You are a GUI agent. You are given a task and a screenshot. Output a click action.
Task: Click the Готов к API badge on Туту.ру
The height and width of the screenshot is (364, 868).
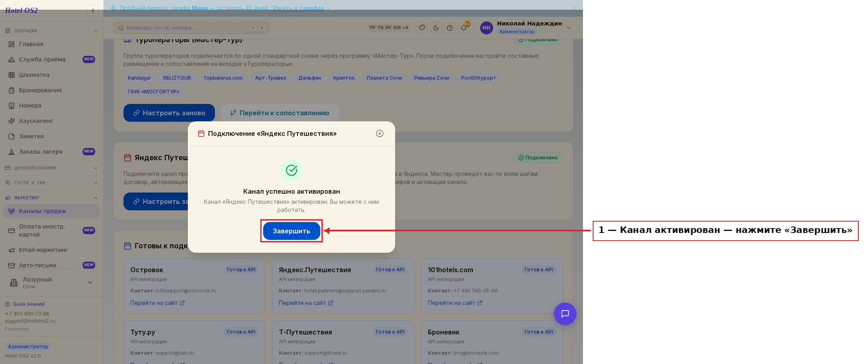241,332
